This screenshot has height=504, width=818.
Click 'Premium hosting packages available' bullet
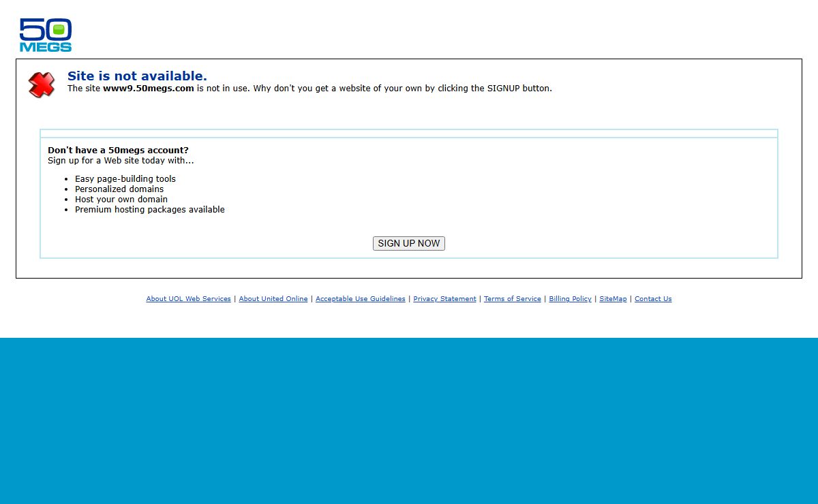[150, 210]
